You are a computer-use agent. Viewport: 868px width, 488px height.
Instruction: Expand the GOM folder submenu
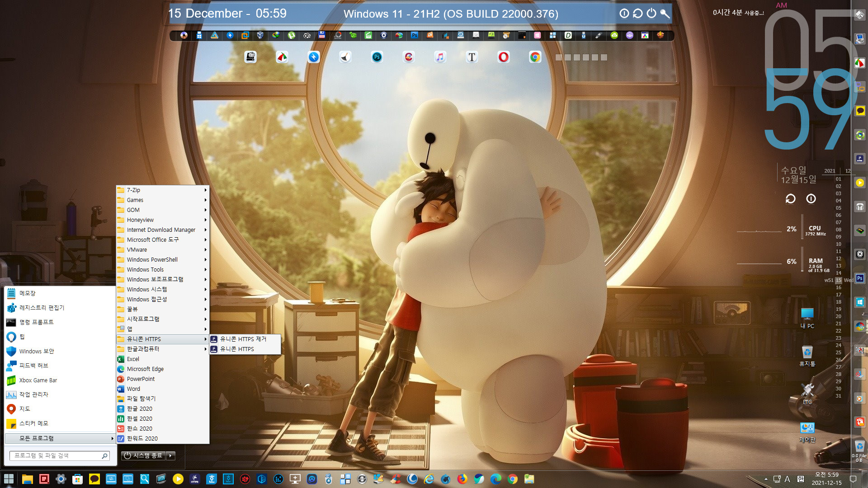point(162,210)
